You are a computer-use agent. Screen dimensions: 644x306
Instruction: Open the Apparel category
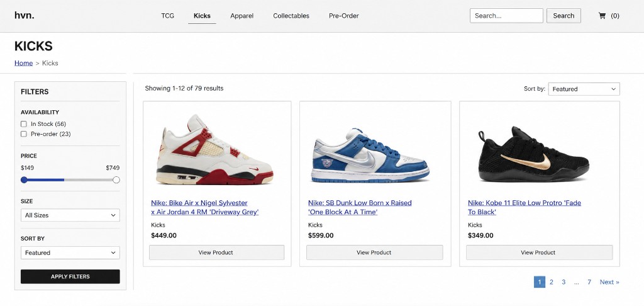click(x=242, y=16)
